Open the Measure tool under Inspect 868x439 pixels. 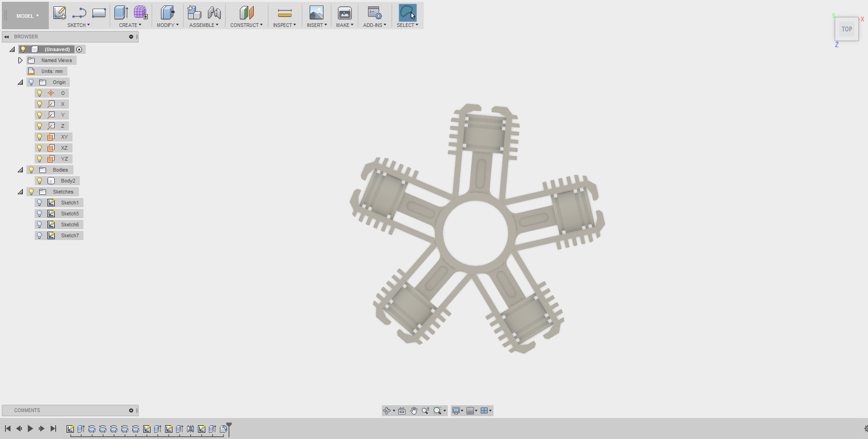click(284, 14)
